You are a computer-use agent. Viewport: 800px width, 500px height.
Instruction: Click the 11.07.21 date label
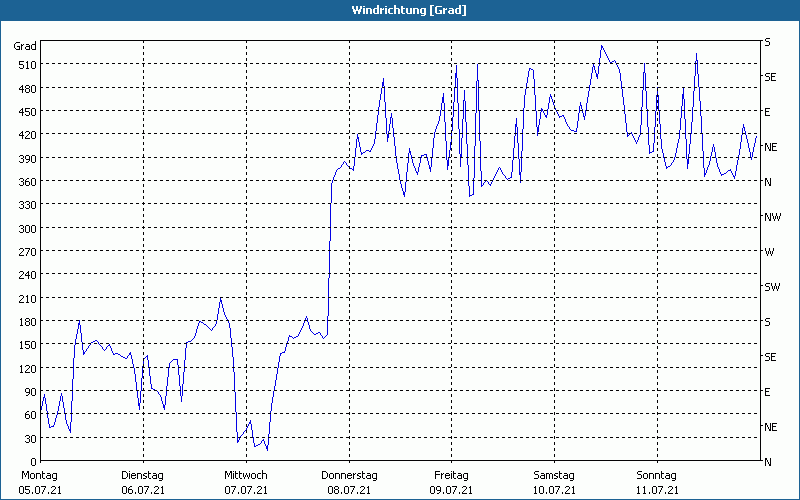[x=657, y=490]
